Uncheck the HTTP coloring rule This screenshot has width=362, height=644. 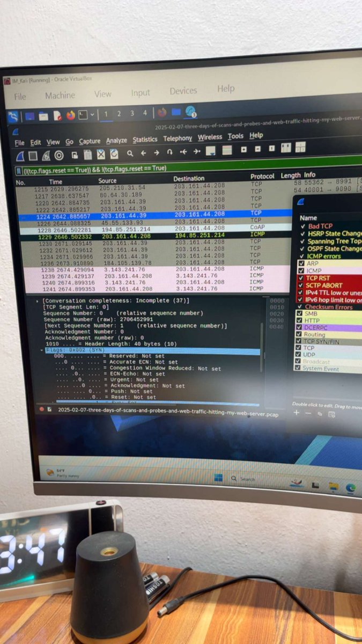tap(300, 320)
